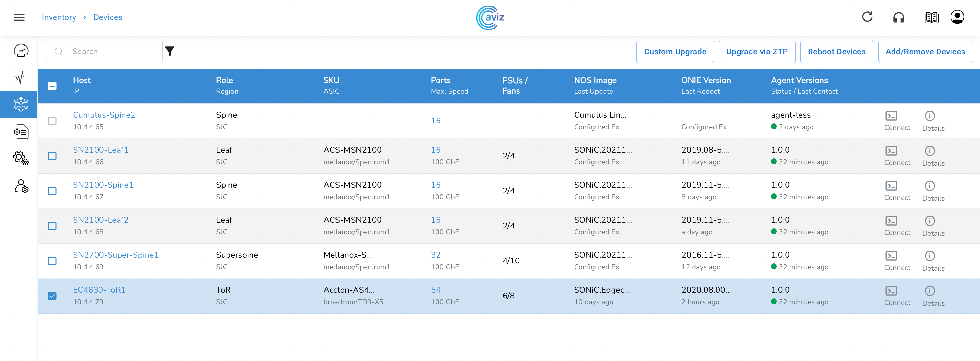Toggle the select-all header checkbox
This screenshot has height=361, width=980.
[x=52, y=86]
